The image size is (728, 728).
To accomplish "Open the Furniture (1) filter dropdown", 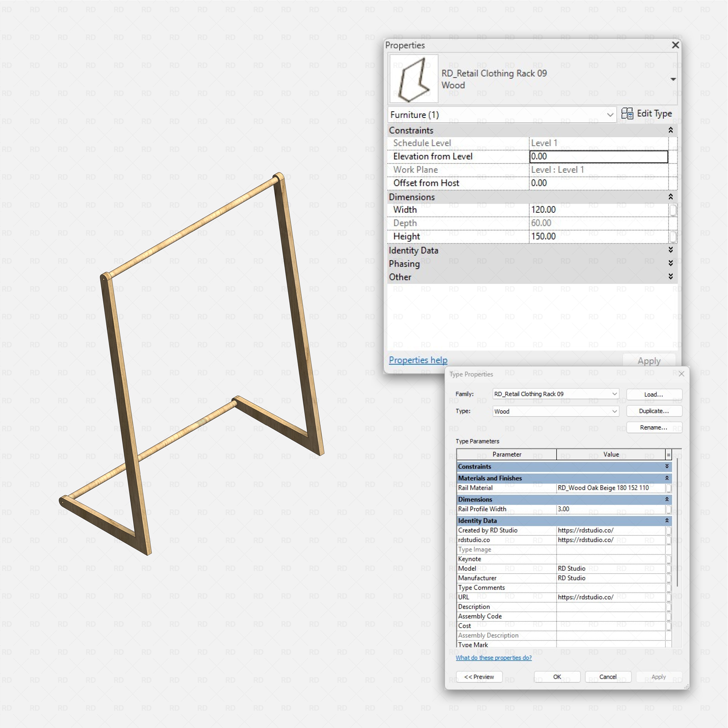I will tap(502, 115).
